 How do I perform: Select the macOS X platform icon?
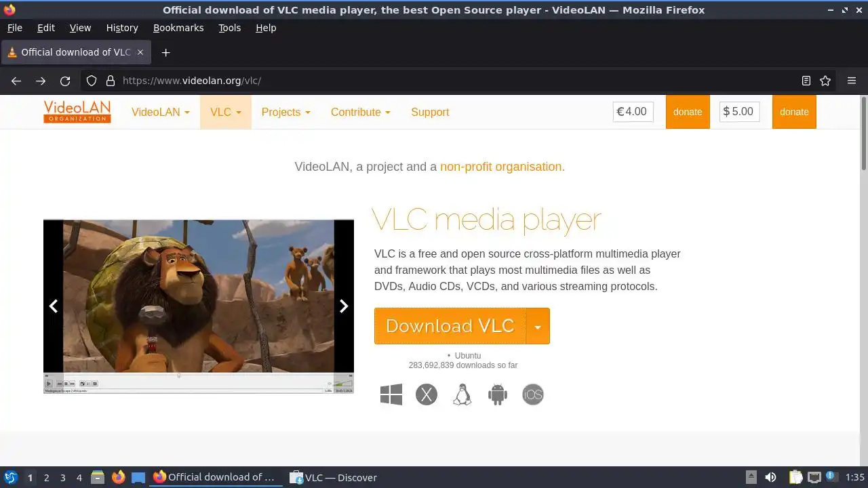pos(427,394)
